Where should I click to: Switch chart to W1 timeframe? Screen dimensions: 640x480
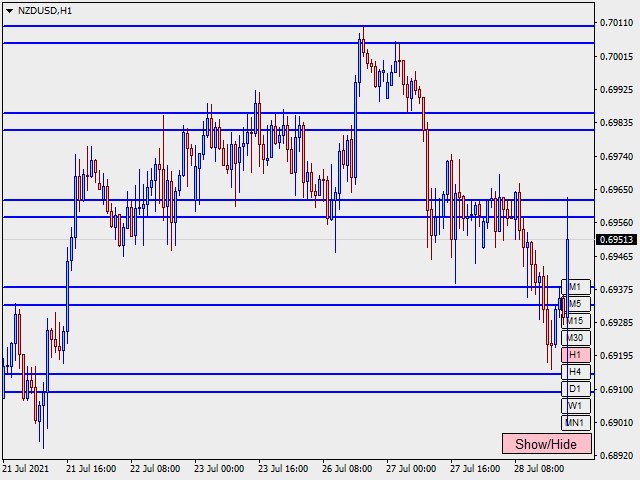[576, 406]
